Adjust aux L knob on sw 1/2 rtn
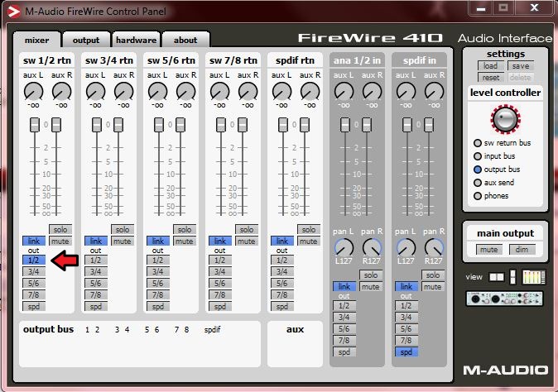 [33, 91]
